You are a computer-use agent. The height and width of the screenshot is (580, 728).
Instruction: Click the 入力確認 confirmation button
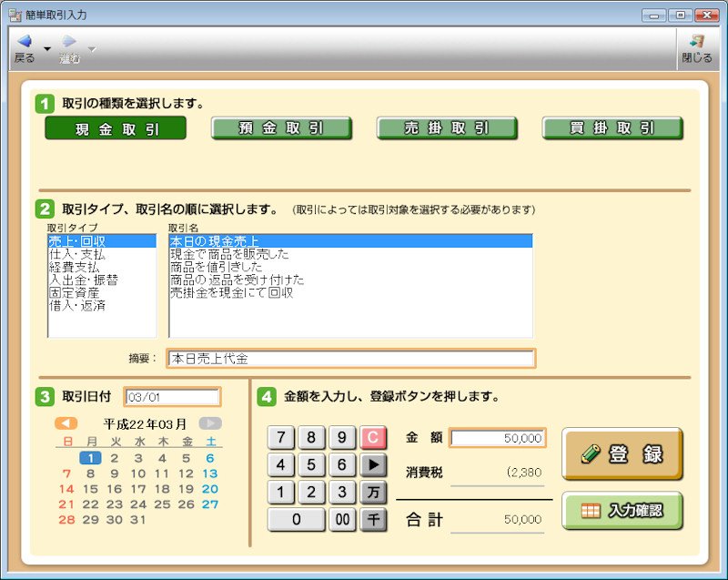pyautogui.click(x=622, y=510)
